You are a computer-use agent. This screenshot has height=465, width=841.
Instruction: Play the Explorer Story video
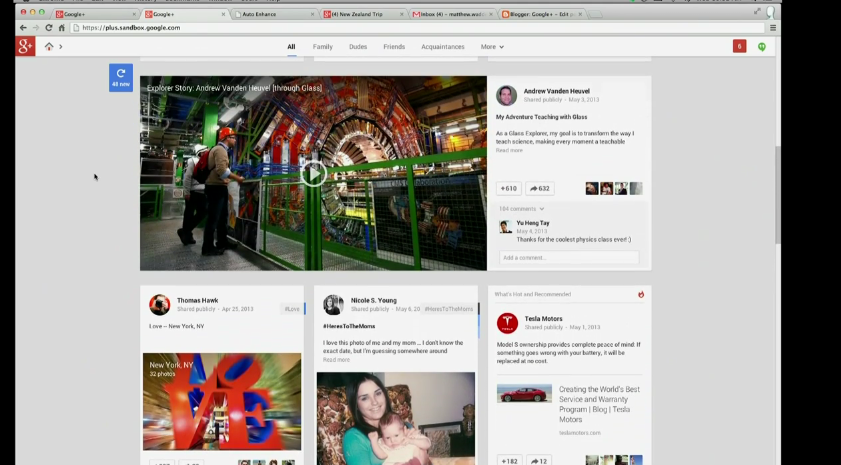click(314, 173)
